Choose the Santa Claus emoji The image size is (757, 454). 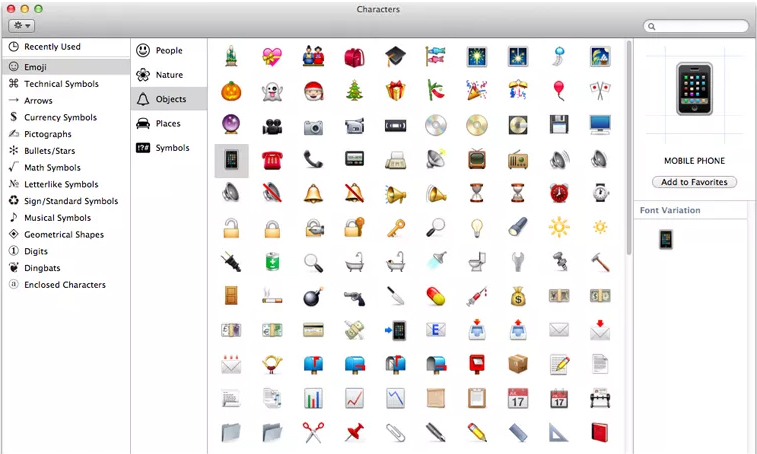(313, 91)
